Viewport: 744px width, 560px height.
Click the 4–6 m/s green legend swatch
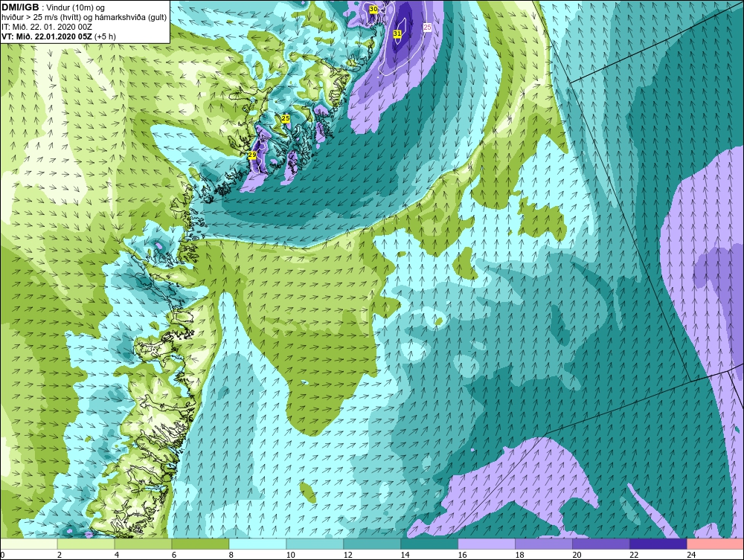click(144, 544)
